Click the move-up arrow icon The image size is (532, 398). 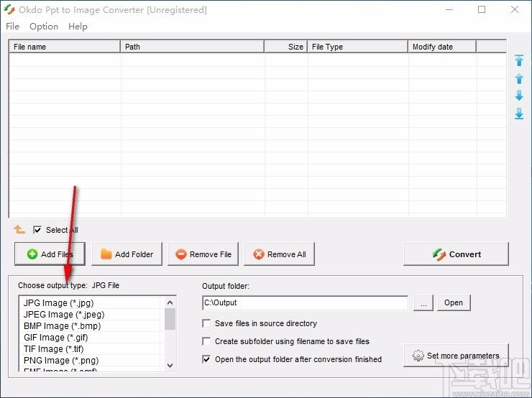pyautogui.click(x=519, y=78)
